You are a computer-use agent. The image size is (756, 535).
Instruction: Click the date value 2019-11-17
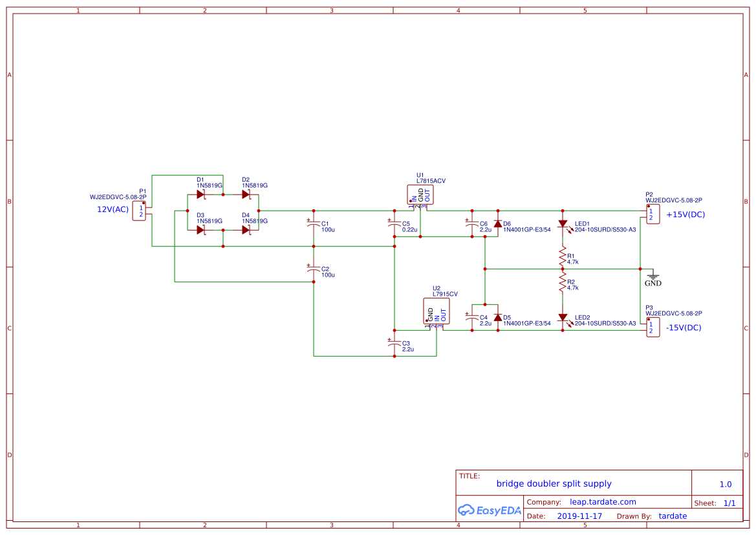[x=579, y=516]
